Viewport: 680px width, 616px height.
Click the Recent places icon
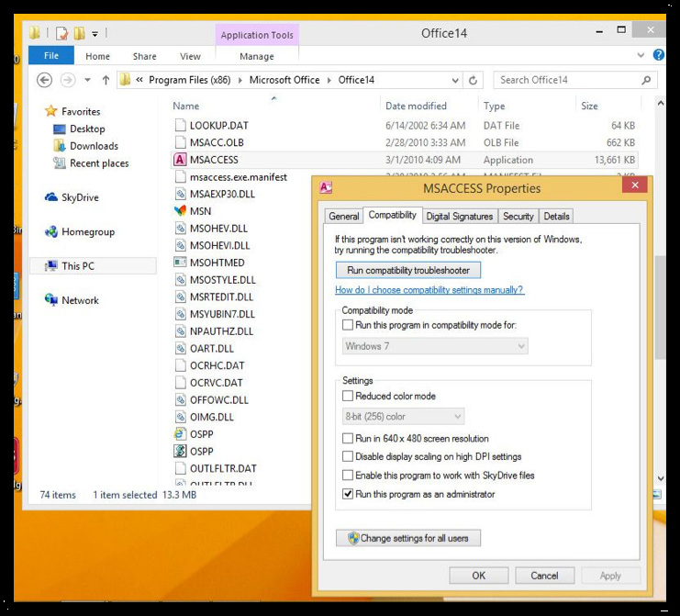coord(59,163)
